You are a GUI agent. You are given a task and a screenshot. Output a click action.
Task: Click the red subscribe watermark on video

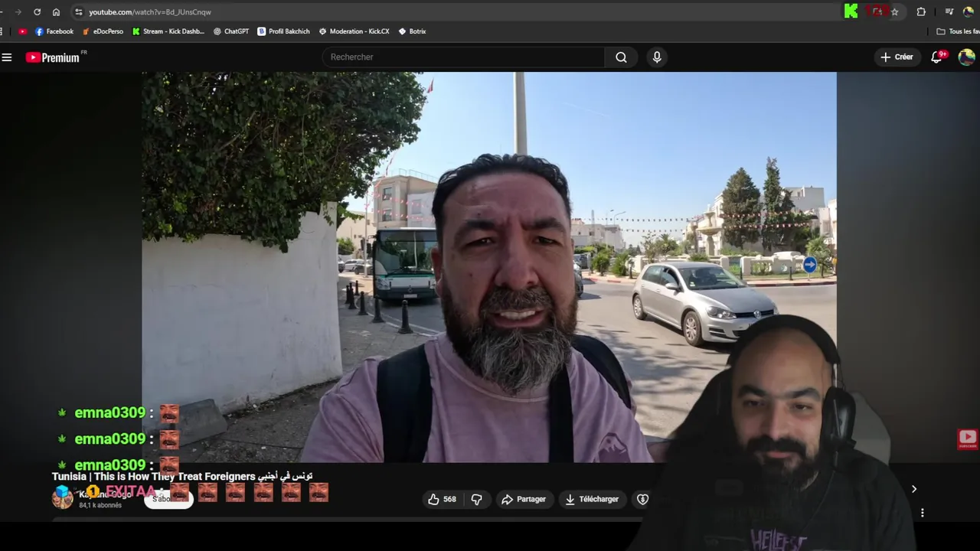coord(968,439)
